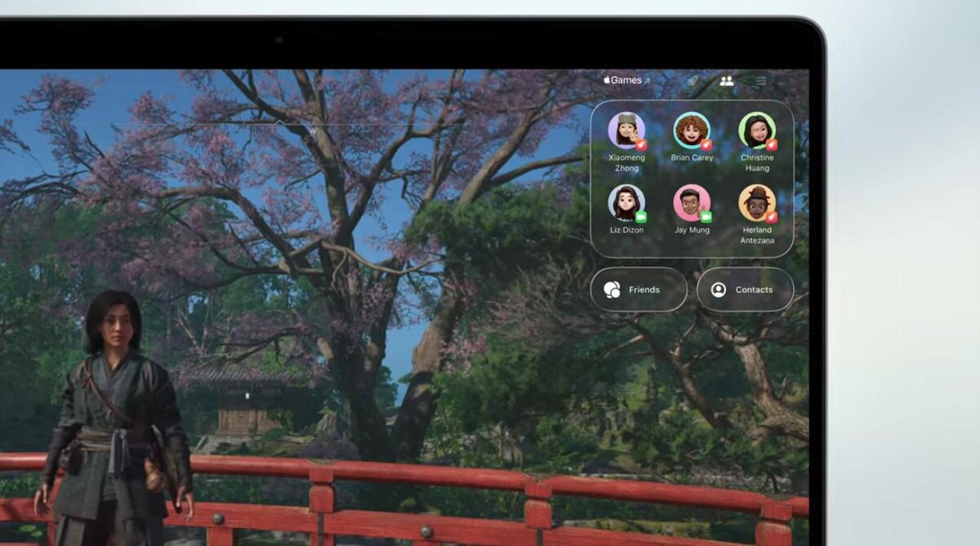Click the name text "Liz Dizon"
Viewport: 980px width, 546px height.
coord(626,230)
